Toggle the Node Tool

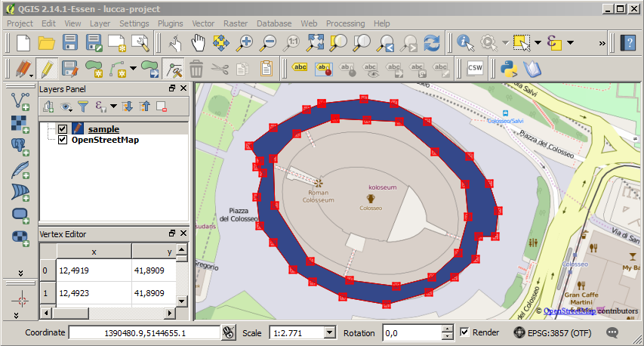tap(174, 68)
